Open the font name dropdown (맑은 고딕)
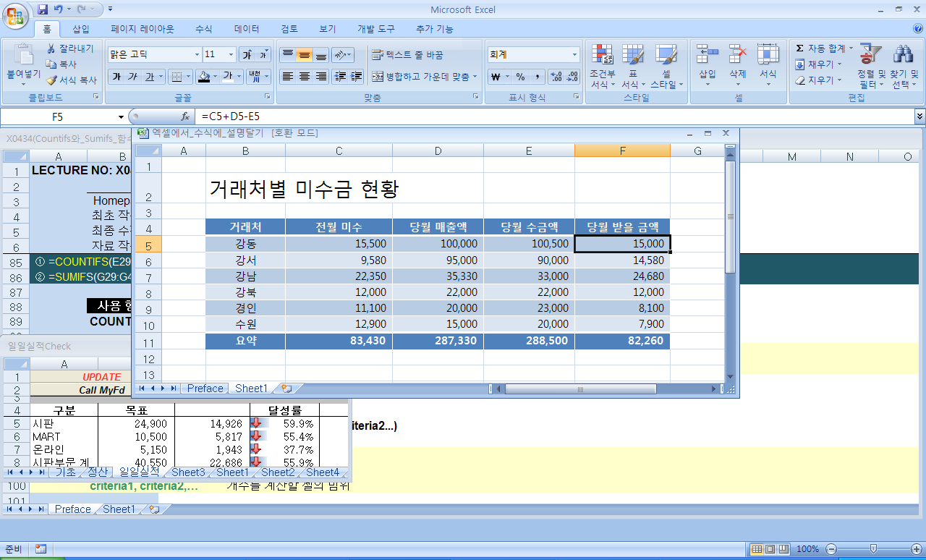 (197, 55)
